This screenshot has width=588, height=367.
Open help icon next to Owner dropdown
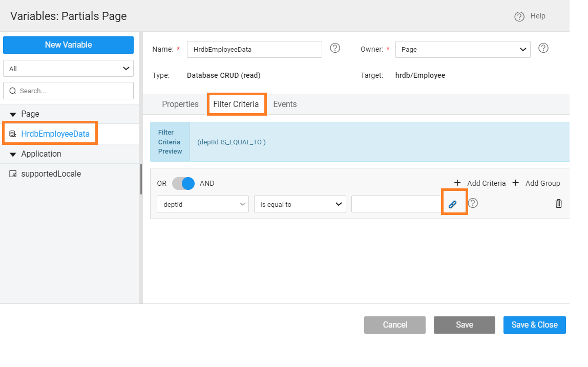point(543,48)
